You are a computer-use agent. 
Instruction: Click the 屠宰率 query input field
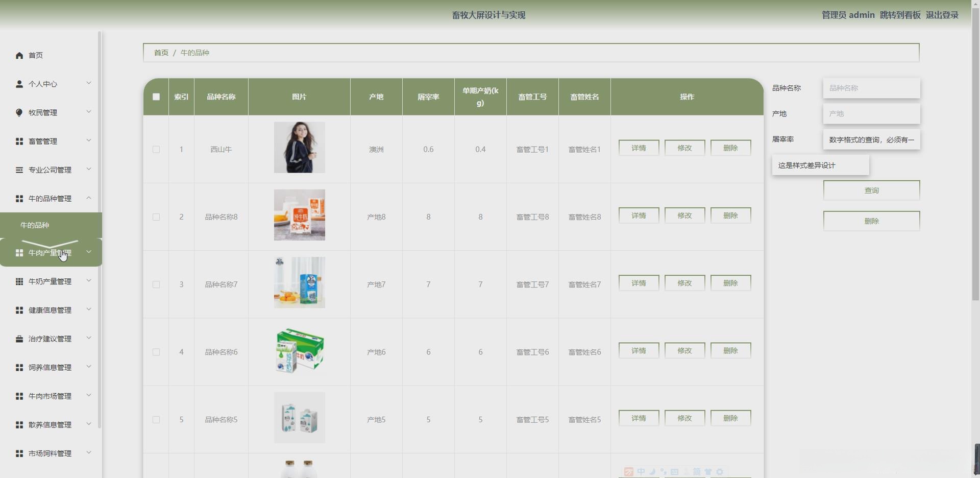871,139
